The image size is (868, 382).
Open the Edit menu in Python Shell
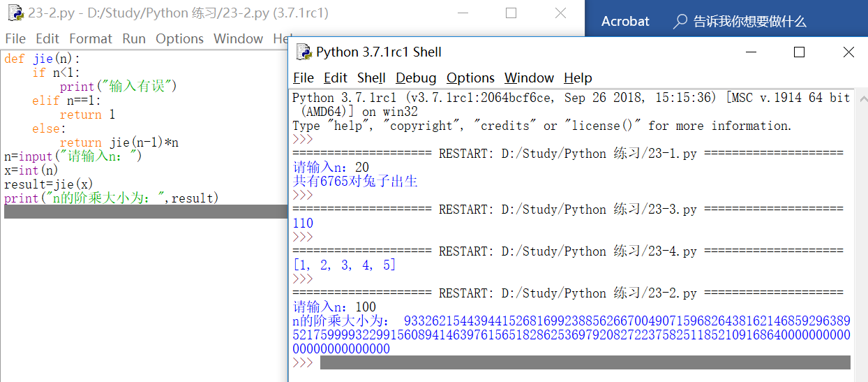336,78
